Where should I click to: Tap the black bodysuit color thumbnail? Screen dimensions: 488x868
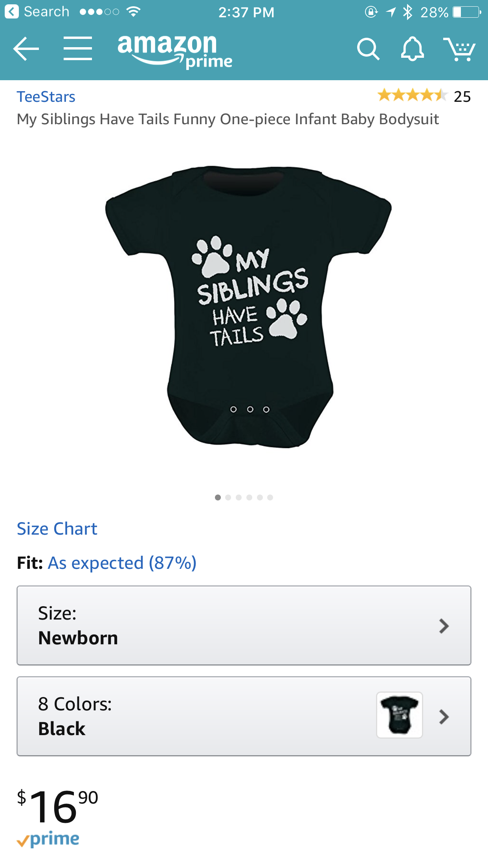(400, 715)
